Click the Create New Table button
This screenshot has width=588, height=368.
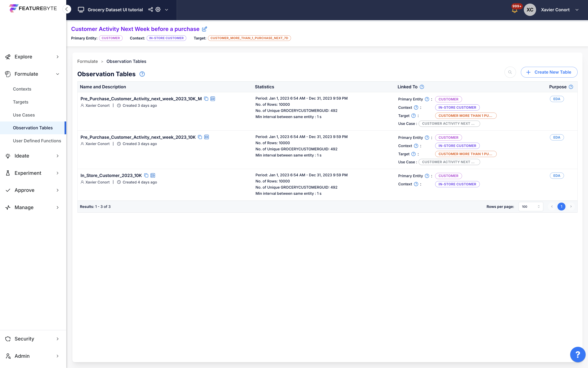click(549, 72)
